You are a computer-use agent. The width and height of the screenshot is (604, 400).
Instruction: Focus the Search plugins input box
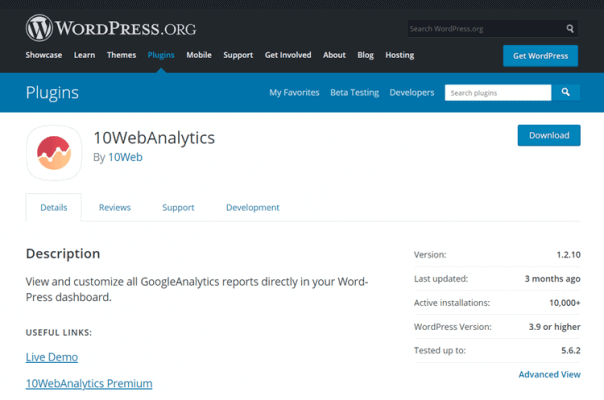(497, 93)
